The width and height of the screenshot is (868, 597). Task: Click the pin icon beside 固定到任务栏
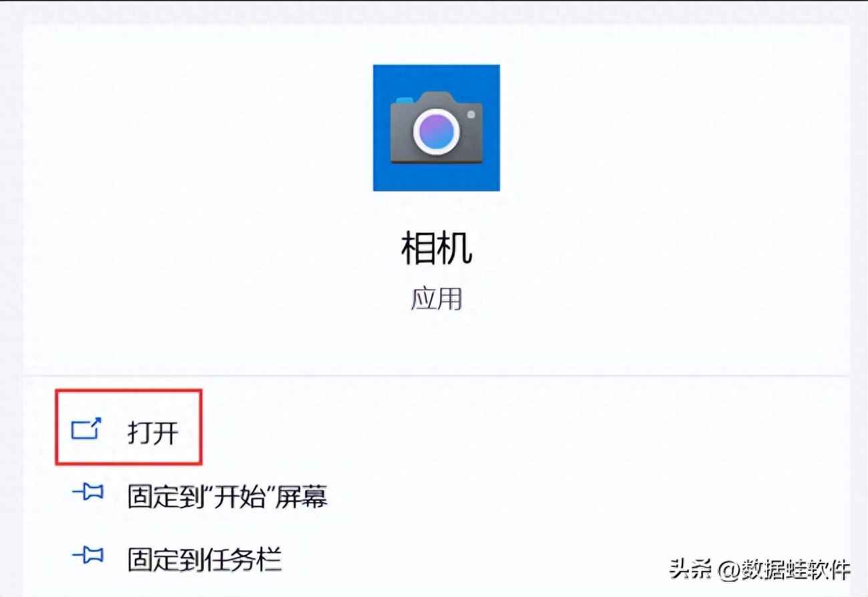click(x=87, y=556)
